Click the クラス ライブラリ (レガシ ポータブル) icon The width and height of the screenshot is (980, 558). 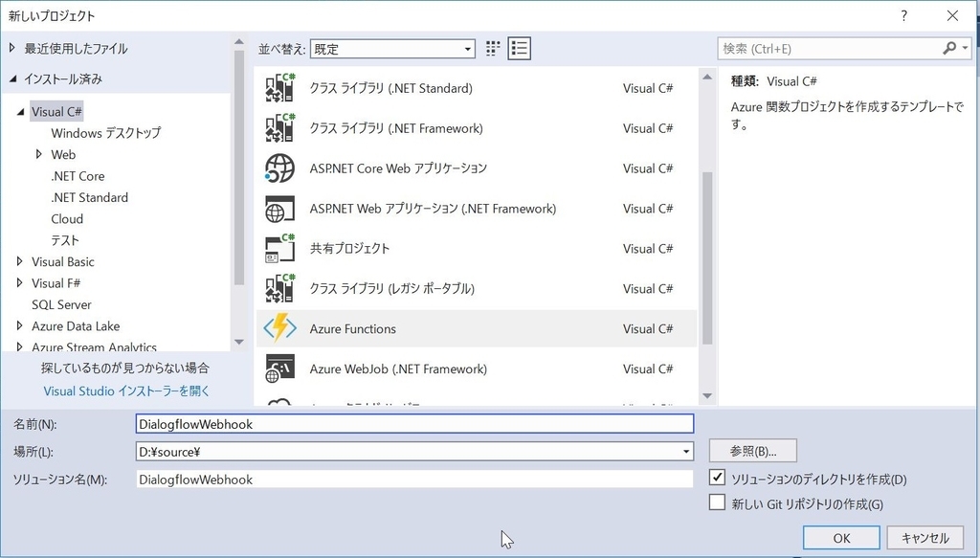coord(278,288)
